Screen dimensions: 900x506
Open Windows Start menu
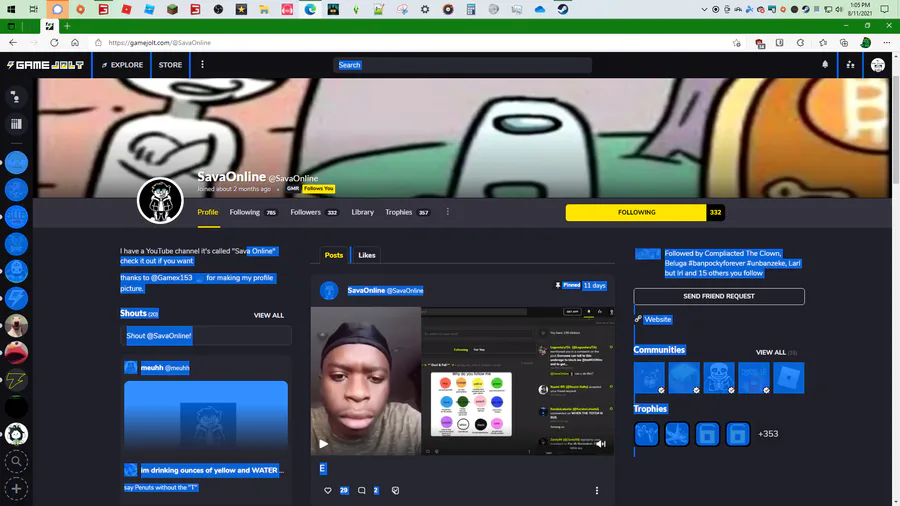click(x=11, y=9)
